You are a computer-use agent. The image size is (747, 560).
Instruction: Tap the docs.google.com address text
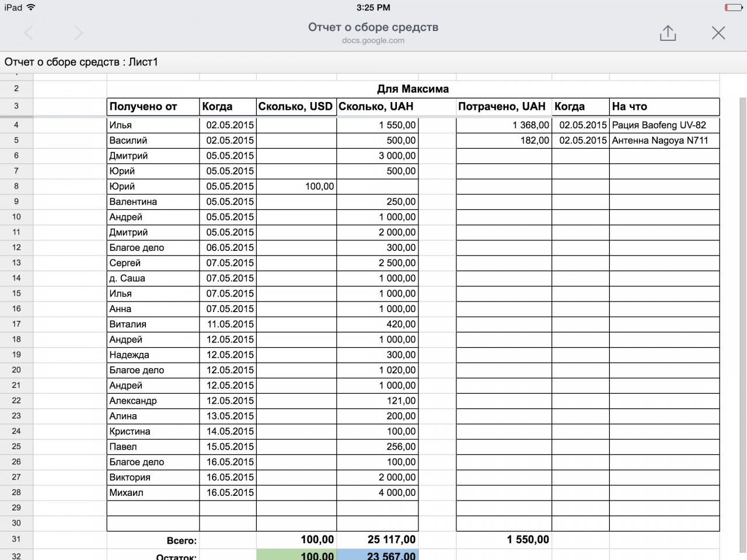(x=373, y=41)
